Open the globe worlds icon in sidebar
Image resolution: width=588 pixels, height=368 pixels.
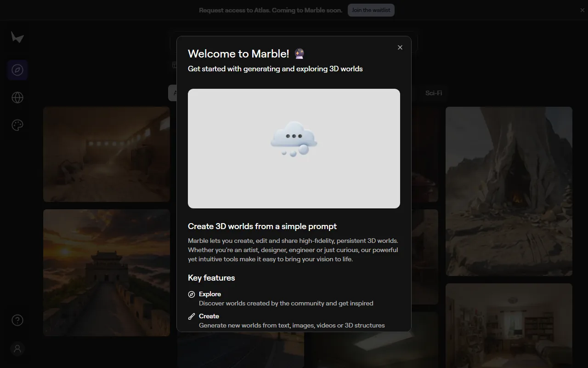pyautogui.click(x=17, y=98)
